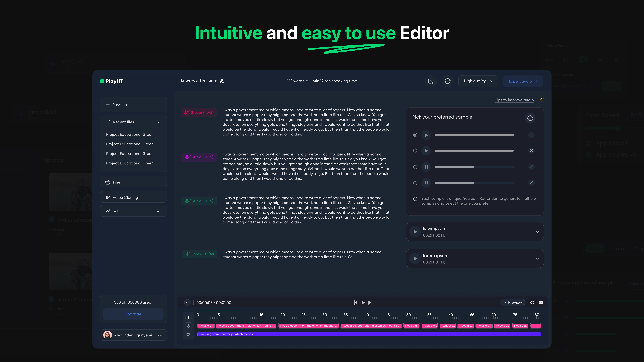Click the pencil icon beside the file name
Viewport: 644px width, 362px height.
coord(221,81)
